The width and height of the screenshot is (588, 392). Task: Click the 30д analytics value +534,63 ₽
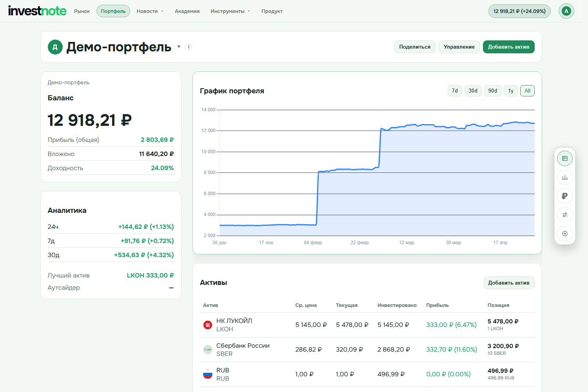click(x=144, y=255)
